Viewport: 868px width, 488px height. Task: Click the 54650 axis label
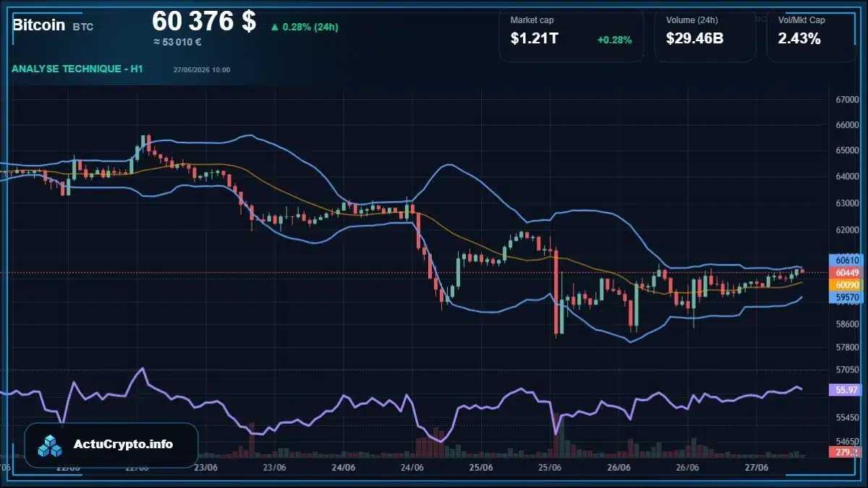[847, 441]
